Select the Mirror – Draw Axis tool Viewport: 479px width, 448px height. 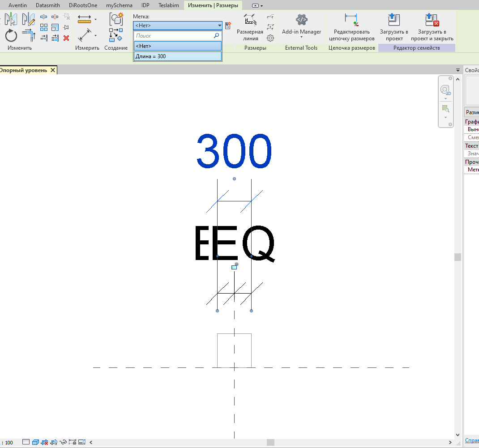28,19
